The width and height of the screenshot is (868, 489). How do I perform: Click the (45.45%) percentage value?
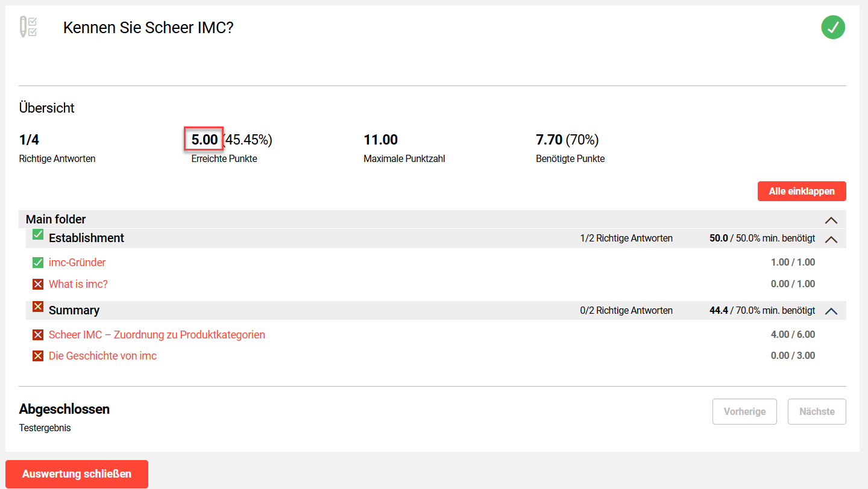click(x=247, y=140)
